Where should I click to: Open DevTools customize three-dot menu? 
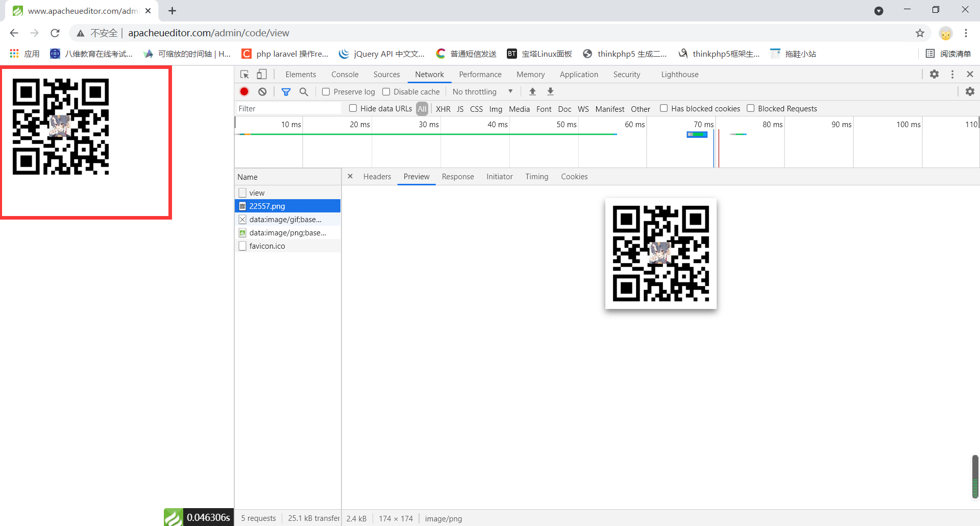pos(952,74)
